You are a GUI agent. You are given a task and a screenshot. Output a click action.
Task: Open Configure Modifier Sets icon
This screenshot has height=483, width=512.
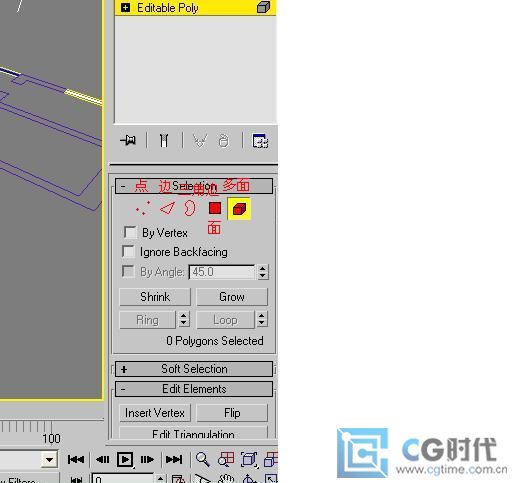pos(260,141)
